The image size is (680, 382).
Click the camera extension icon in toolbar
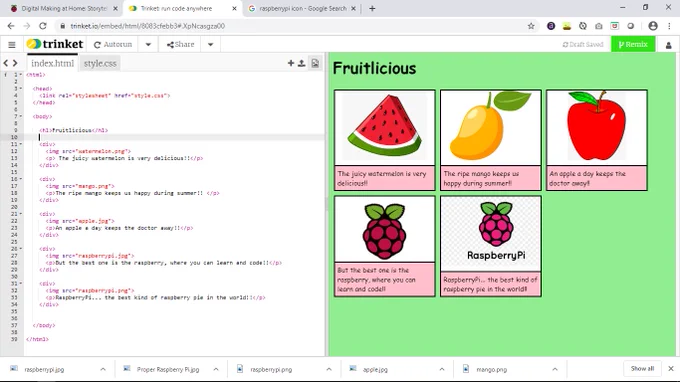[598, 26]
